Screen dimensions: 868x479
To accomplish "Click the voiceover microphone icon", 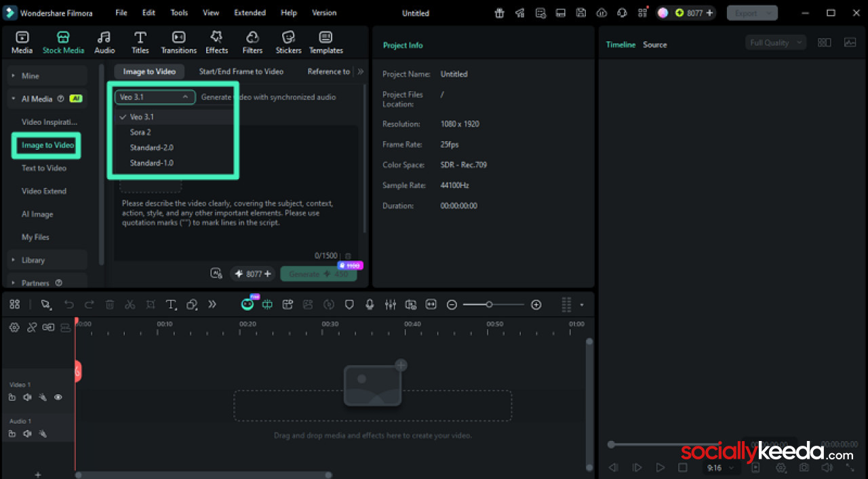I will click(x=370, y=305).
